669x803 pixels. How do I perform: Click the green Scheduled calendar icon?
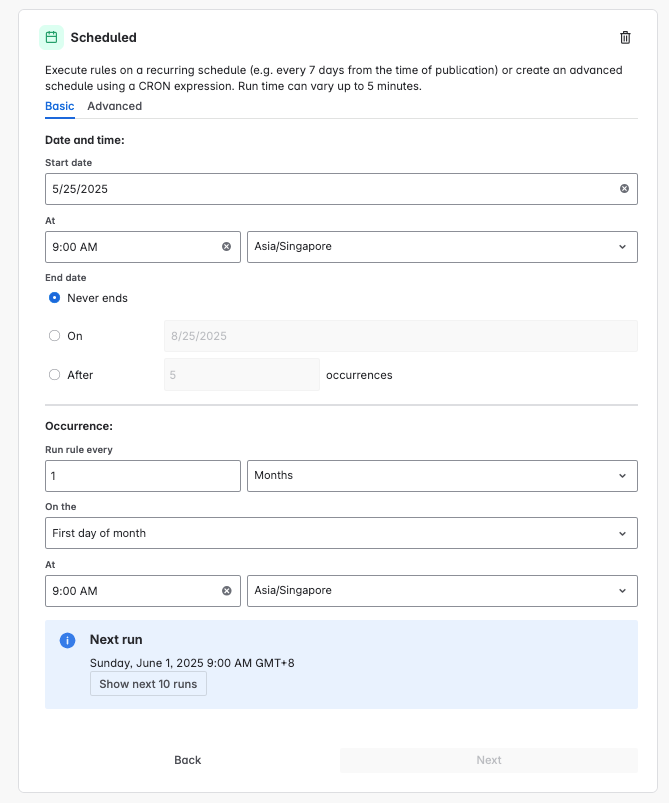(x=51, y=38)
